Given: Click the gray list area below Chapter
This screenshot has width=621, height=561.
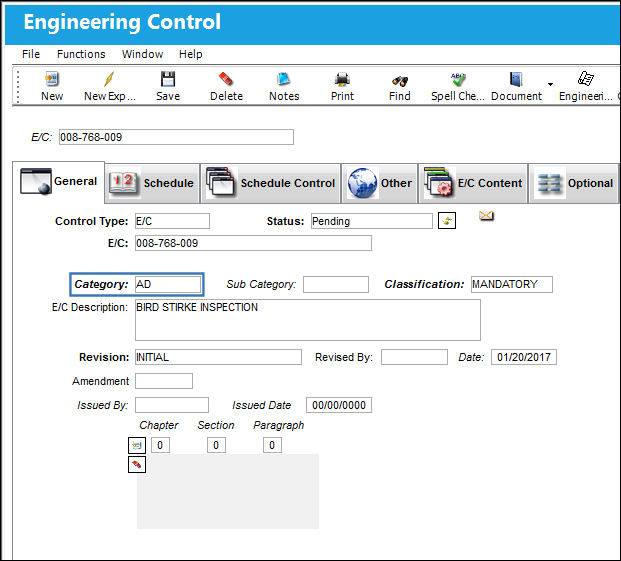Looking at the screenshot, I should pyautogui.click(x=228, y=491).
